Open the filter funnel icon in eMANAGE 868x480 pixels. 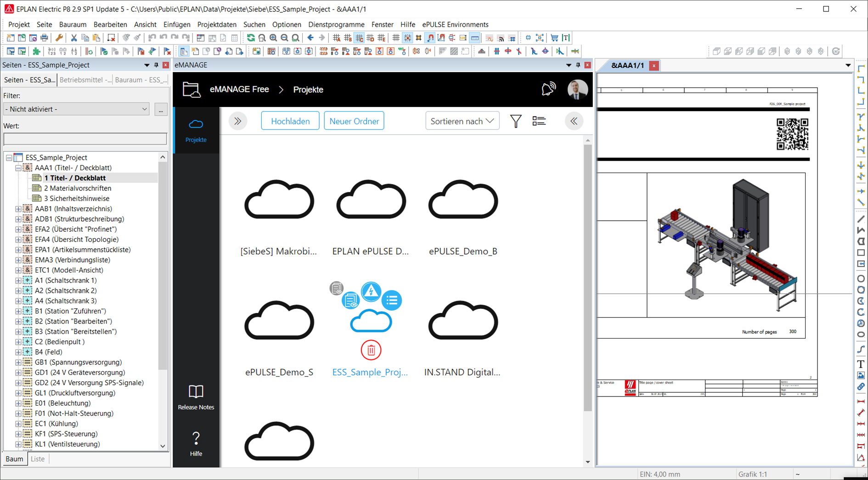coord(516,121)
